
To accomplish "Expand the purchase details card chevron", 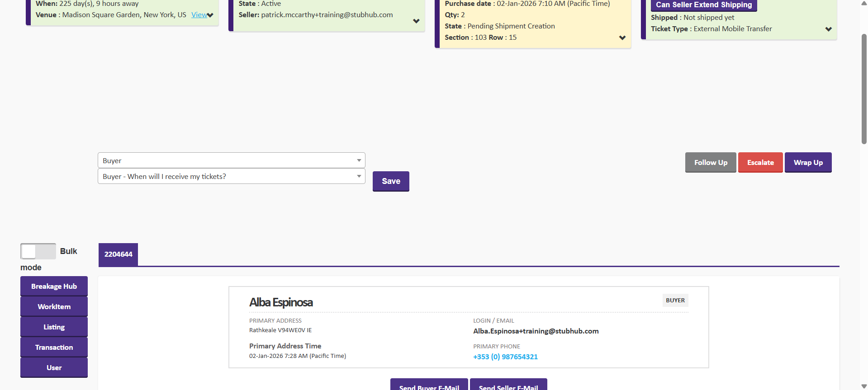I will [622, 38].
